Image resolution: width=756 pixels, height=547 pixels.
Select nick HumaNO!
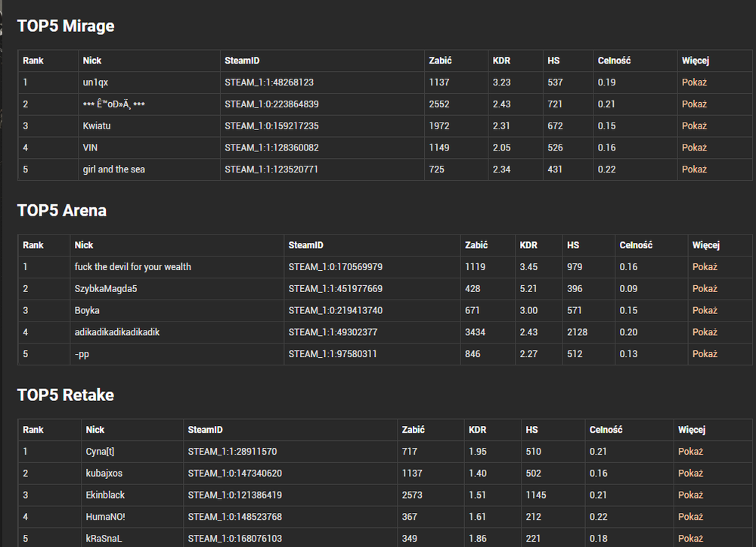106,517
